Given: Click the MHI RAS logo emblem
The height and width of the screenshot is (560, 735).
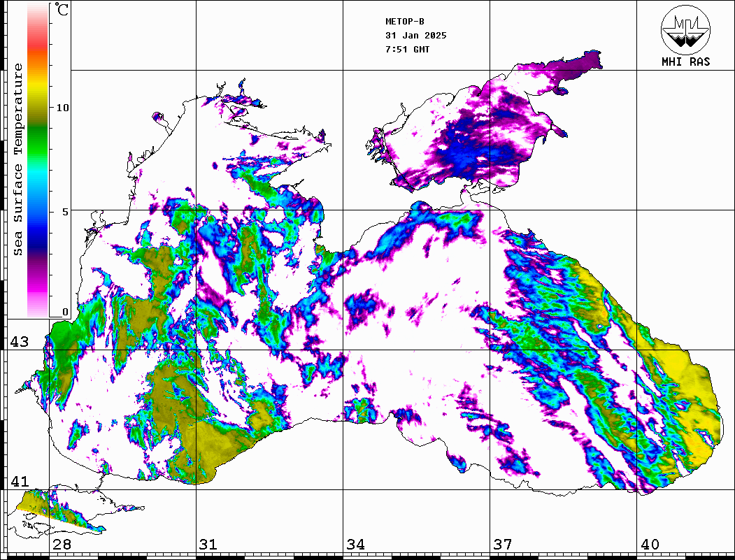Looking at the screenshot, I should point(685,29).
